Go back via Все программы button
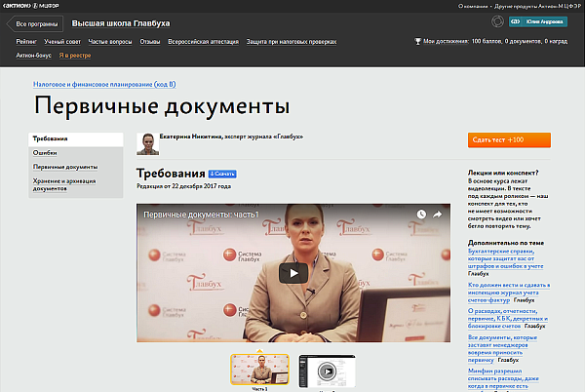Screen dimensions: 585x392 click(35, 23)
